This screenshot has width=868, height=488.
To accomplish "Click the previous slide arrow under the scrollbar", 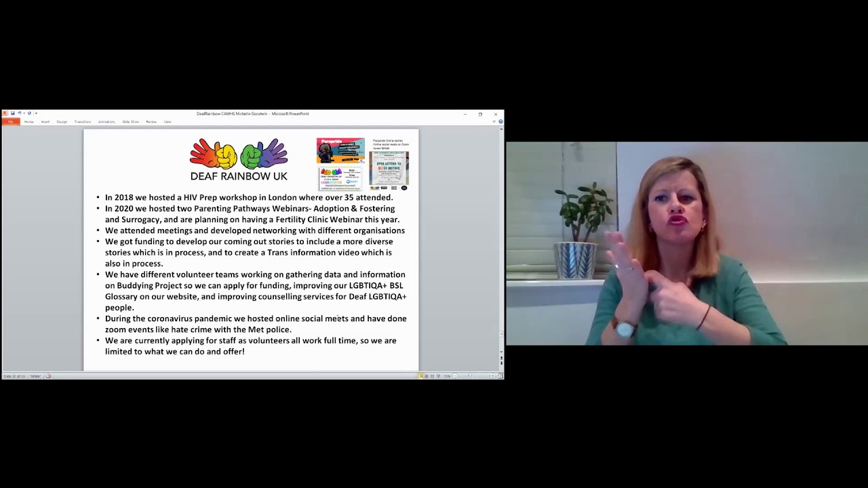I will [501, 357].
